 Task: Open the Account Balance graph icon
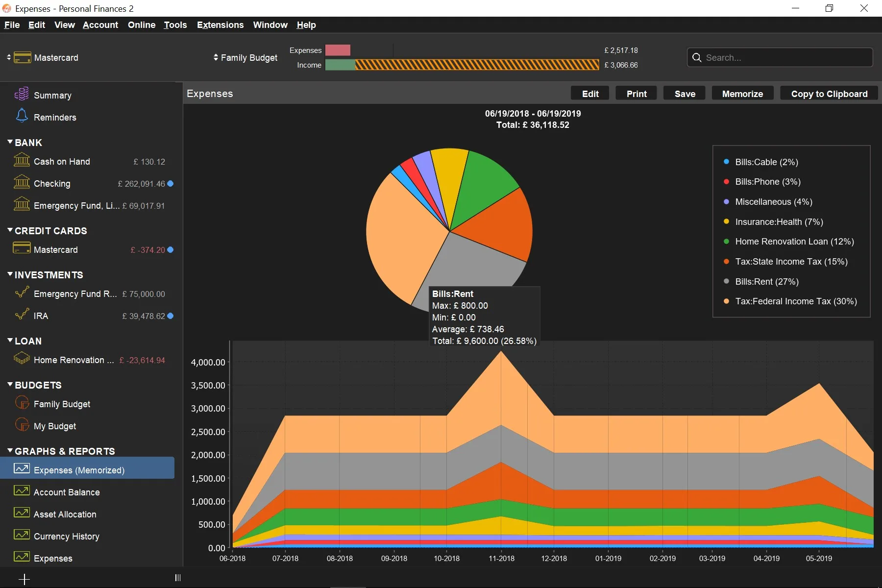pos(22,490)
